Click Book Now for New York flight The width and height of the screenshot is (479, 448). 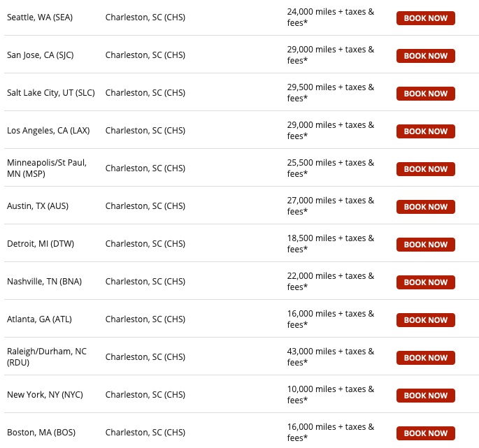coord(425,396)
